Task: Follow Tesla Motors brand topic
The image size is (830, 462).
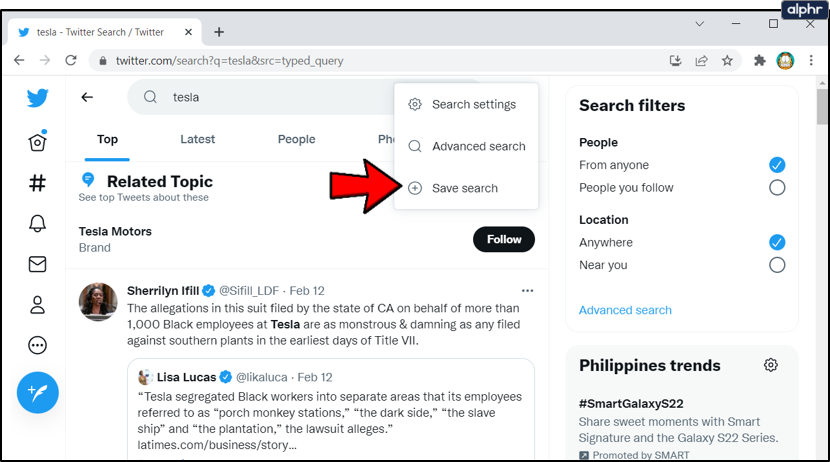Action: pos(504,239)
